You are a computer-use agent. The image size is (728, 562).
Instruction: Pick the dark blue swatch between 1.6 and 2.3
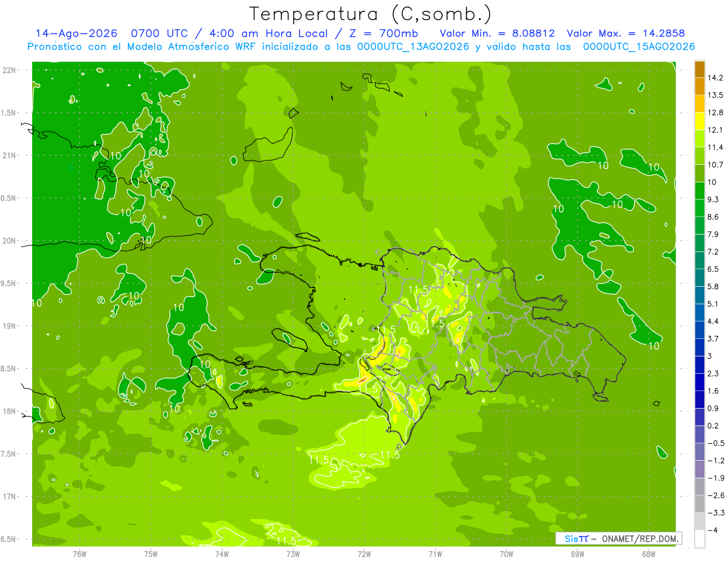pyautogui.click(x=699, y=382)
